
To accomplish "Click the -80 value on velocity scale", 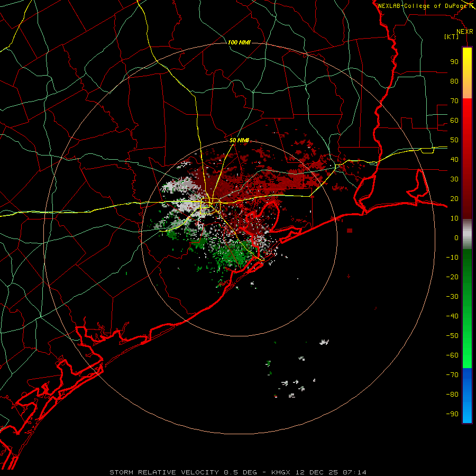I will click(x=452, y=395).
